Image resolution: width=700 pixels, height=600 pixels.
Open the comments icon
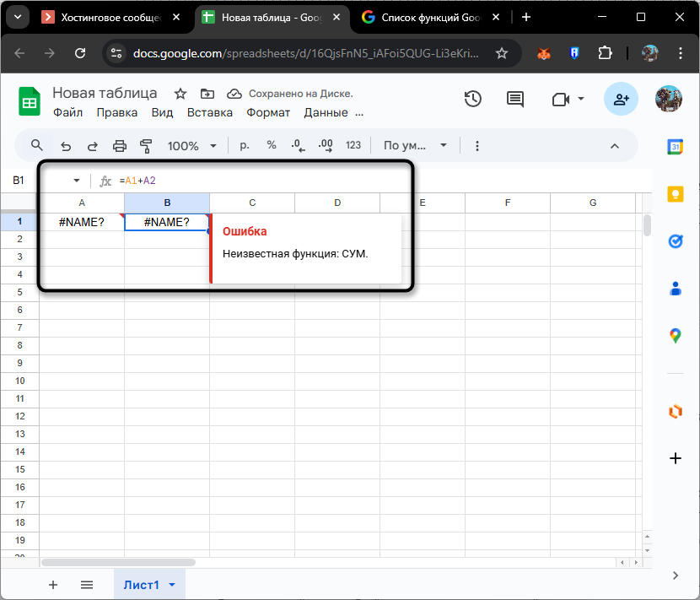pos(515,99)
